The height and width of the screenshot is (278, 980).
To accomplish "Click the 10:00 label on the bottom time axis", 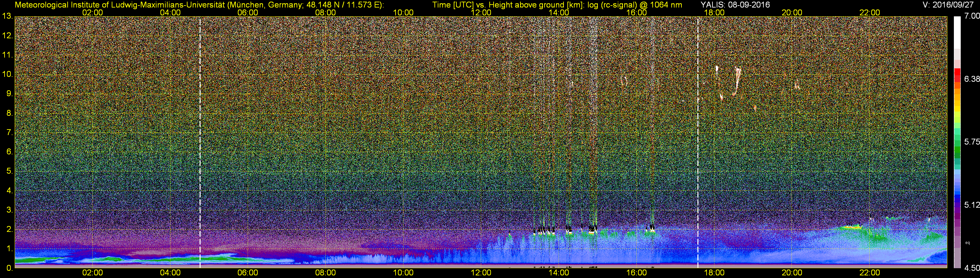I will 403,273.
